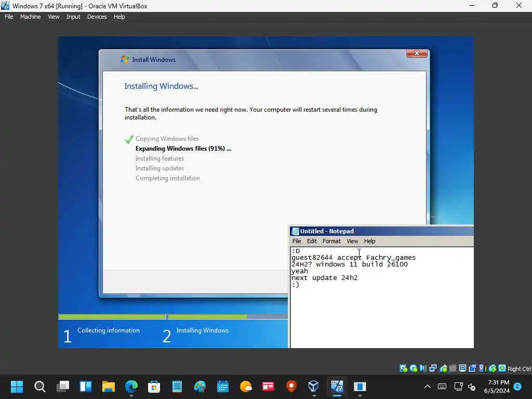The height and width of the screenshot is (399, 532).
Task: Open Notepad File menu
Action: (297, 241)
